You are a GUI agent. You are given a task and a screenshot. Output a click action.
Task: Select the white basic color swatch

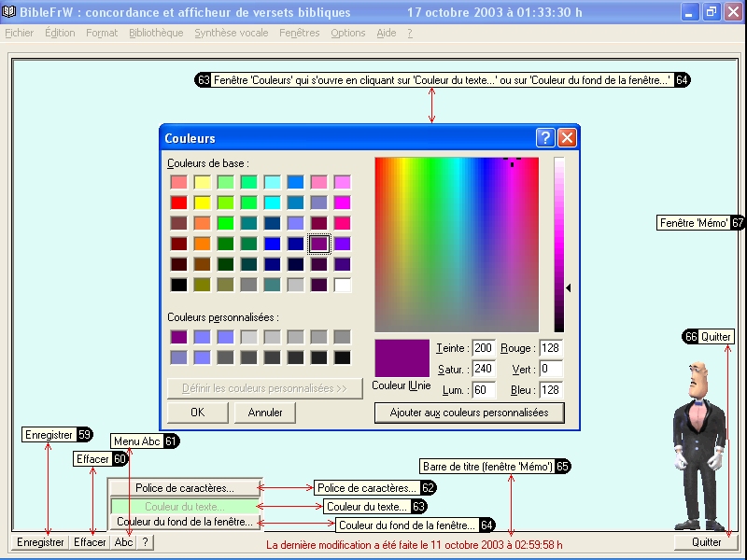343,285
